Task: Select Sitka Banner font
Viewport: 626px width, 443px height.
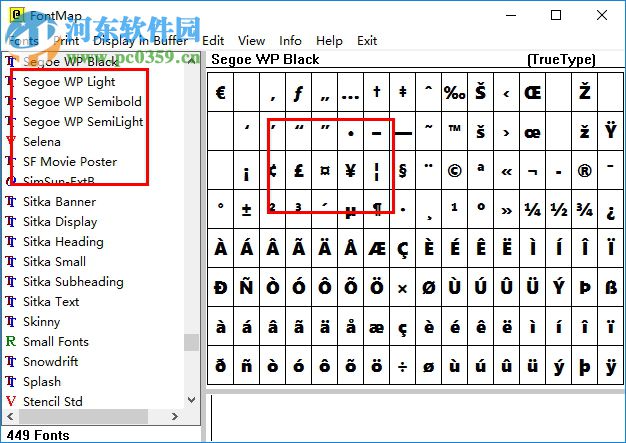Action: (x=59, y=202)
